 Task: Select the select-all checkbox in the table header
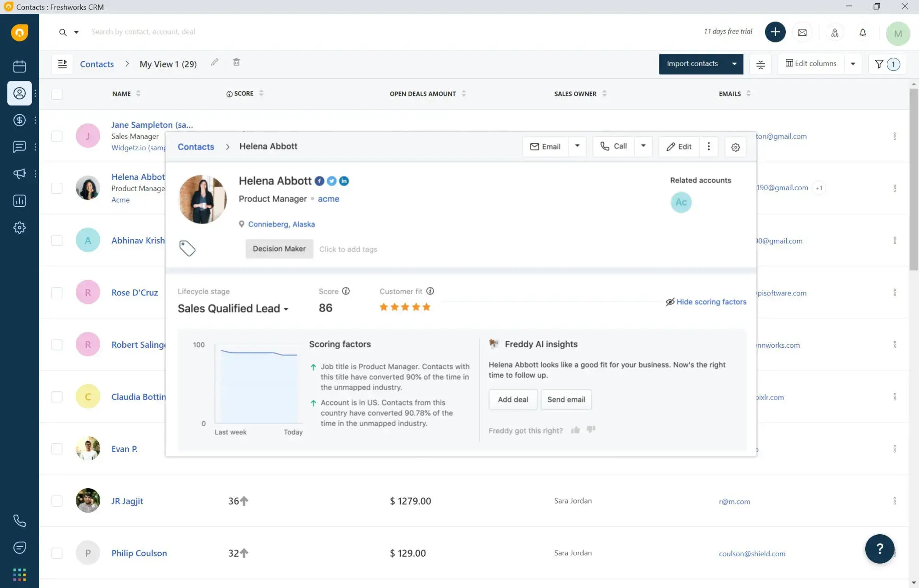pyautogui.click(x=57, y=94)
